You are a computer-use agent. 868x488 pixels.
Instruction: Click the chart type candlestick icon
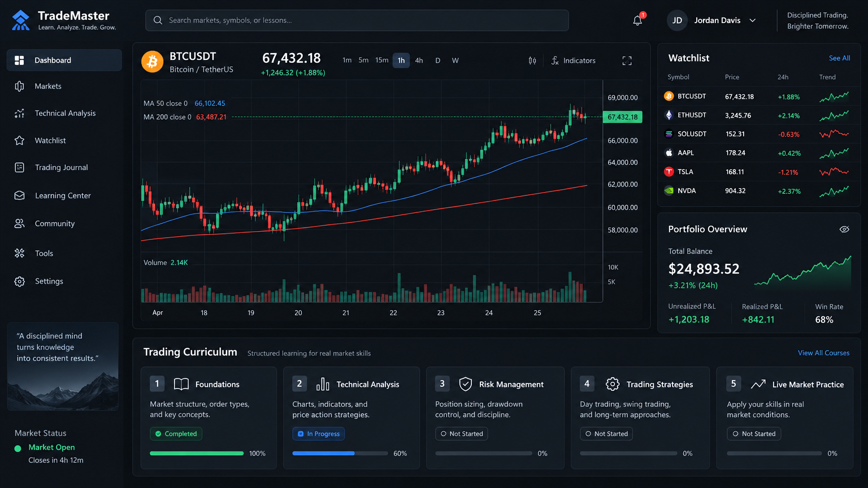(x=532, y=60)
